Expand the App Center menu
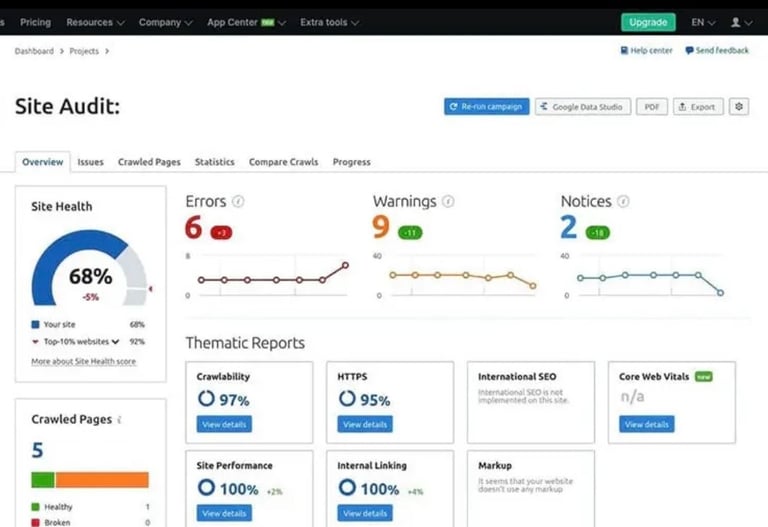Screen dimensions: 768x527 [x=246, y=23]
